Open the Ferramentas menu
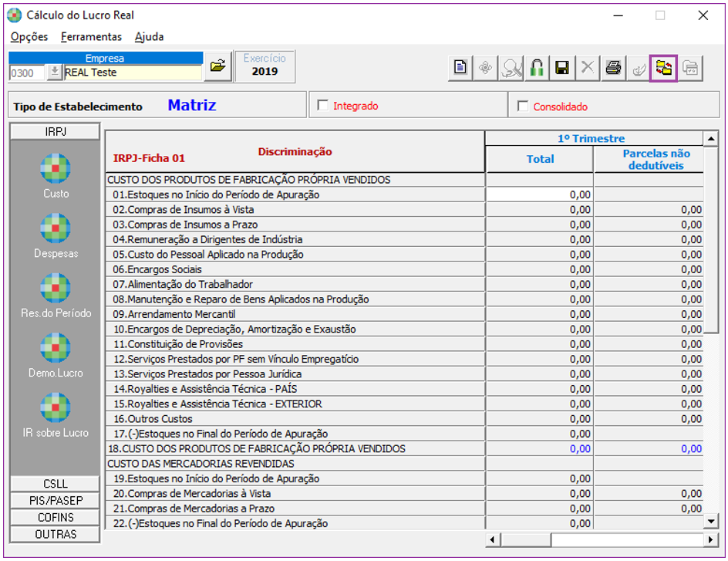 coord(91,36)
